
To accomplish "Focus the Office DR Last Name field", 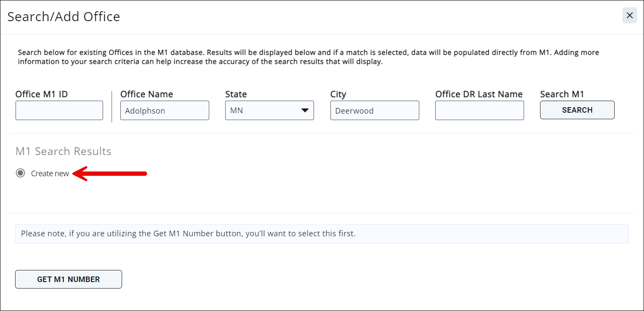I will [x=479, y=110].
